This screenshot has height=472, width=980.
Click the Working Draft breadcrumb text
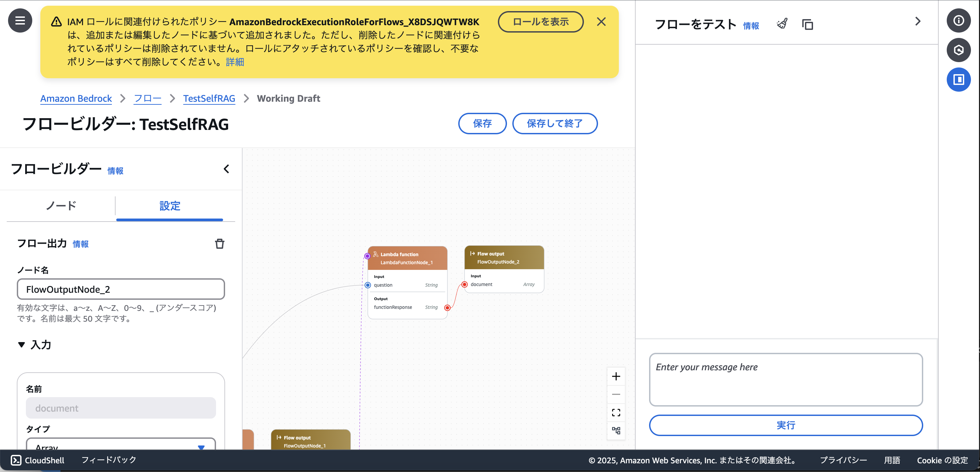point(288,98)
